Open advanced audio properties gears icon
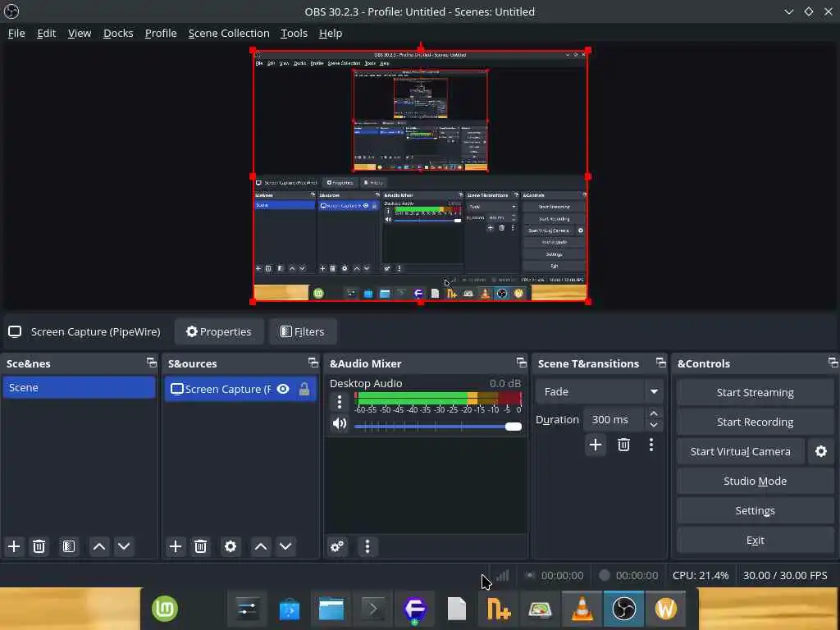The width and height of the screenshot is (840, 630). click(x=337, y=546)
